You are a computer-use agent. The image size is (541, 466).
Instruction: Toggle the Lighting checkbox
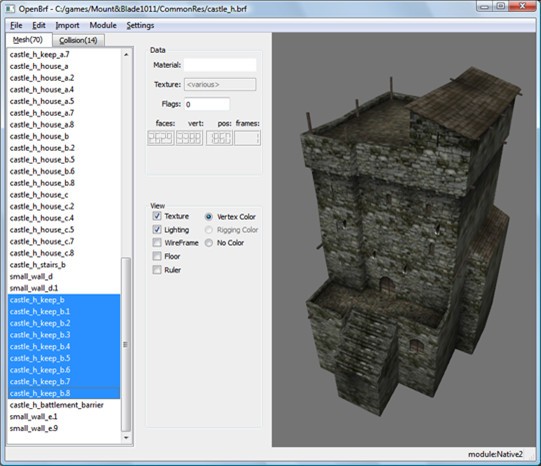[x=157, y=230]
